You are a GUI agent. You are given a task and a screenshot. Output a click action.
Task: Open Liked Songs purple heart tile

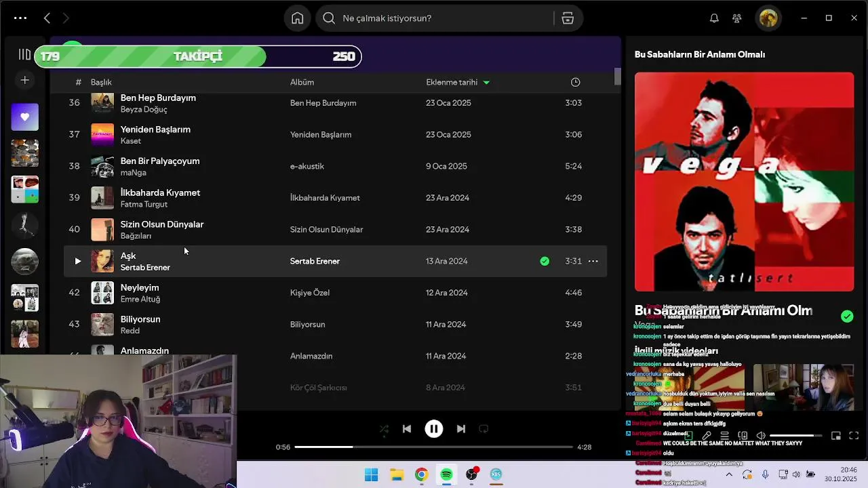tap(24, 117)
